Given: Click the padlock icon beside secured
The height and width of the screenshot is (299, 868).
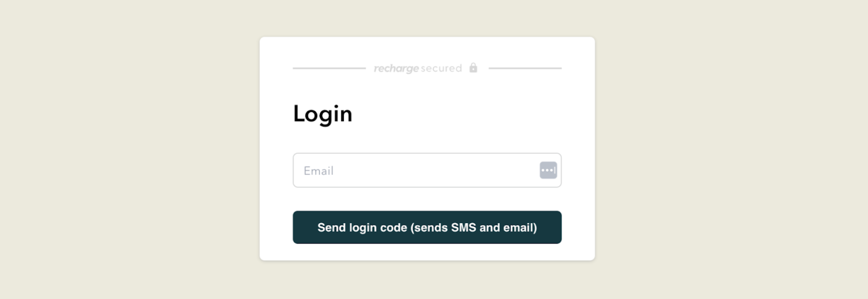Looking at the screenshot, I should 473,68.
